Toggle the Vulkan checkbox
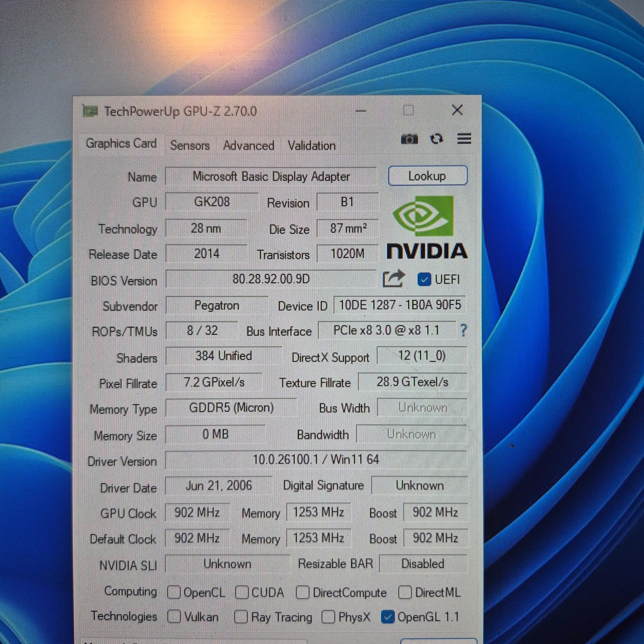Screen dimensions: 644x644 (174, 616)
